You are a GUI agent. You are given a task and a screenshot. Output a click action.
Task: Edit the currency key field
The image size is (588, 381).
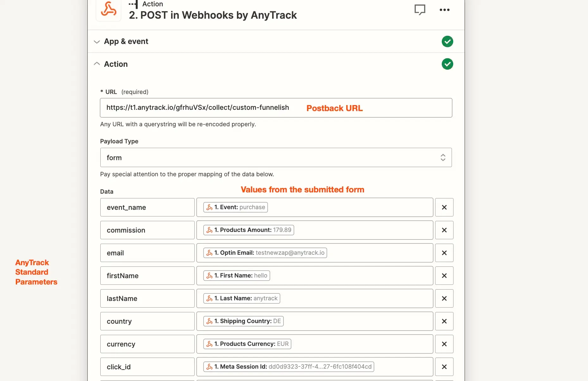click(x=147, y=344)
